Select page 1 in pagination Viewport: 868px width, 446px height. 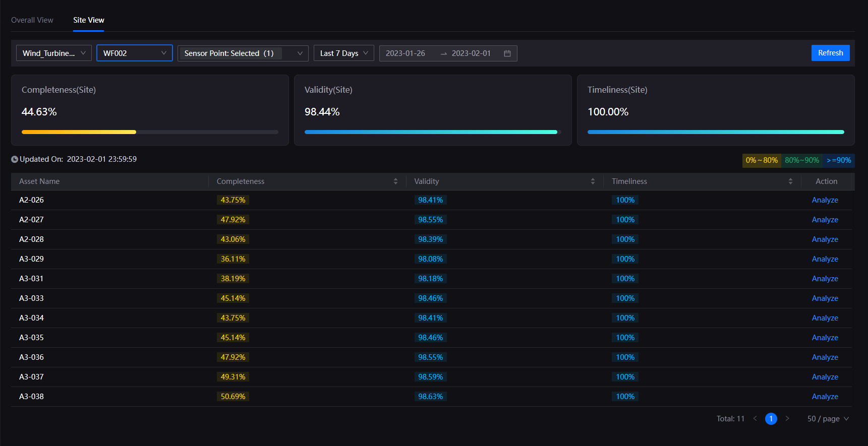click(771, 419)
